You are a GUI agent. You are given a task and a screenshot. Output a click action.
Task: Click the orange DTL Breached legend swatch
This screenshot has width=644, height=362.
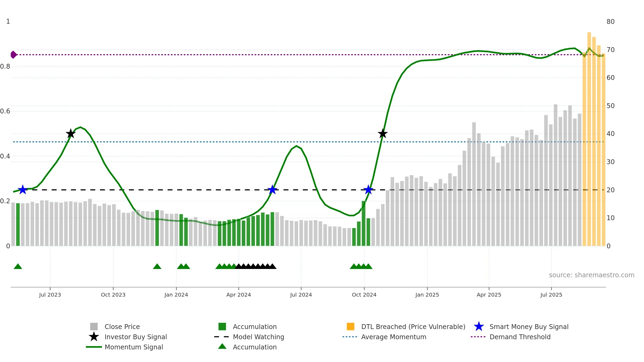(350, 326)
